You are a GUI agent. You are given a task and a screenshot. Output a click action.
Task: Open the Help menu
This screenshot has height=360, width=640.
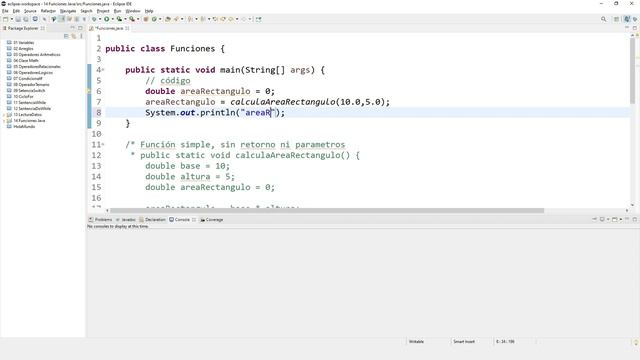tap(149, 11)
